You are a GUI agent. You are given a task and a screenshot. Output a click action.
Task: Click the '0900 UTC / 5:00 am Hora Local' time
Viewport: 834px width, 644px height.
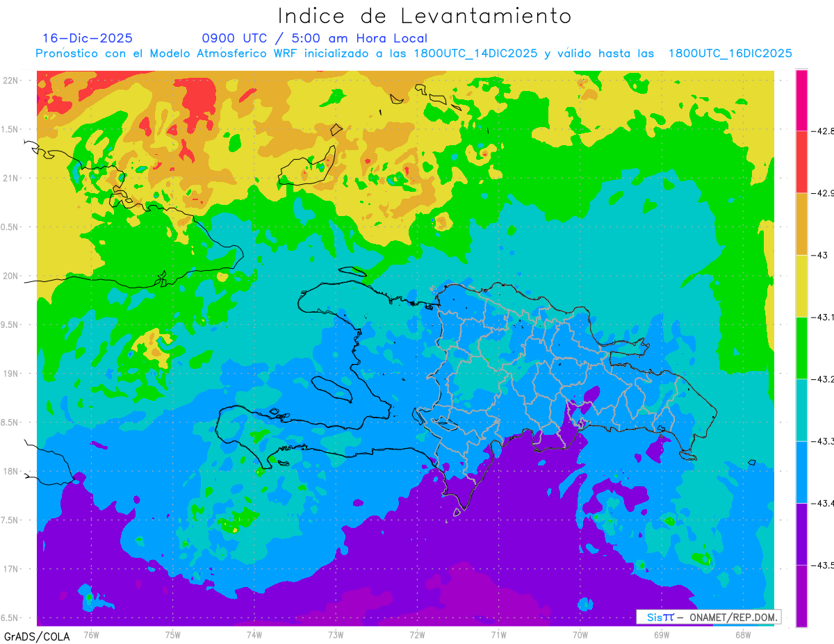315,38
